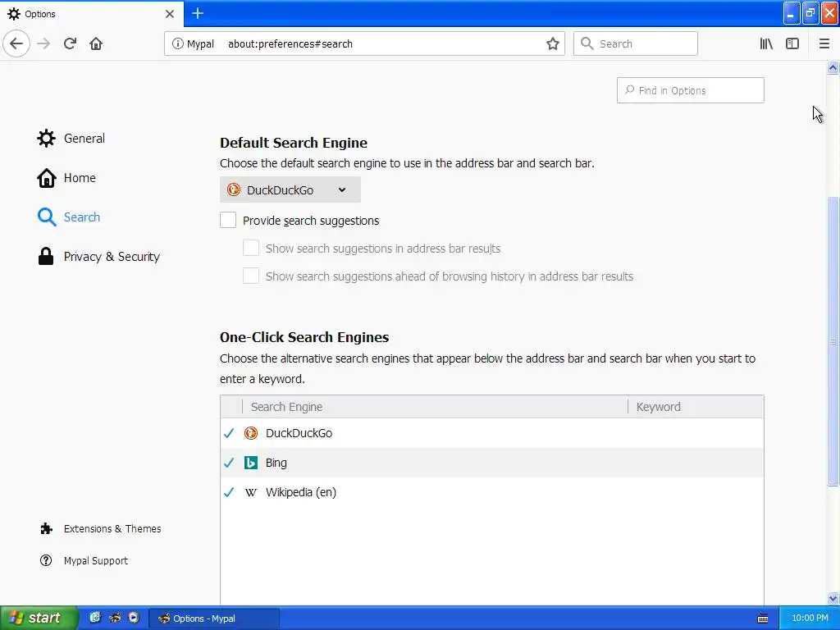The image size is (840, 630).
Task: Focus the Find in Options field
Action: (690, 90)
